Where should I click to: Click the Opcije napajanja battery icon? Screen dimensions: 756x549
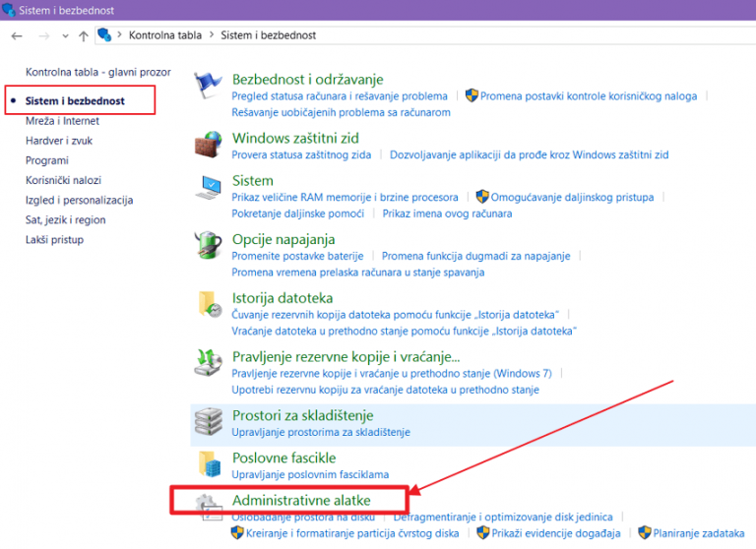point(209,245)
